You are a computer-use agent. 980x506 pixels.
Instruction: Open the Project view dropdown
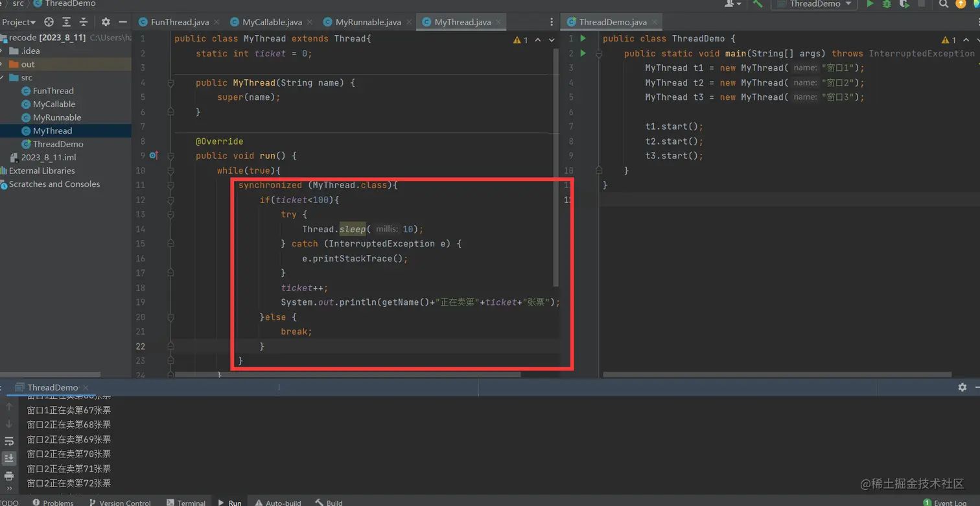tap(19, 22)
